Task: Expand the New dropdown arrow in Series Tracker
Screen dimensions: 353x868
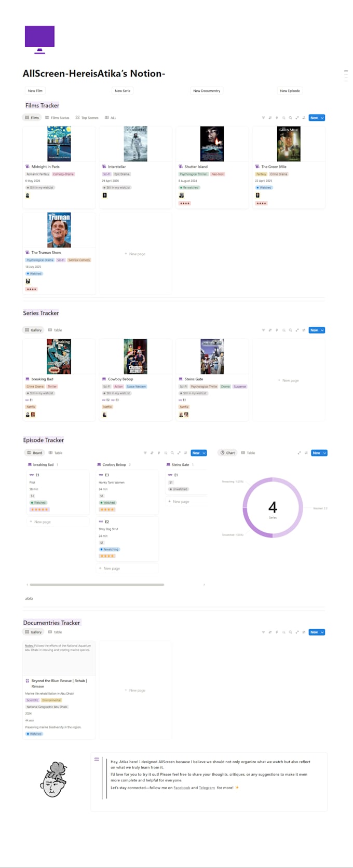Action: 322,330
